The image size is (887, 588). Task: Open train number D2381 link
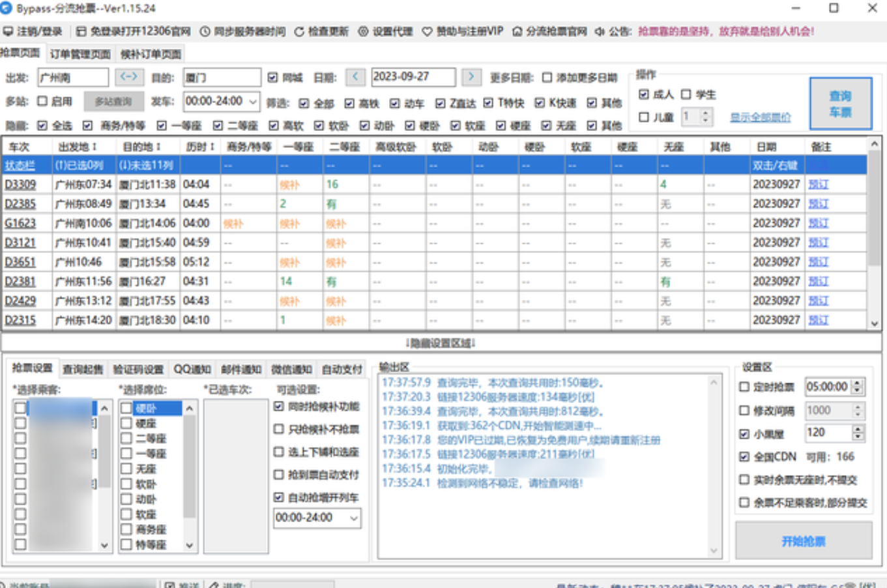[20, 282]
